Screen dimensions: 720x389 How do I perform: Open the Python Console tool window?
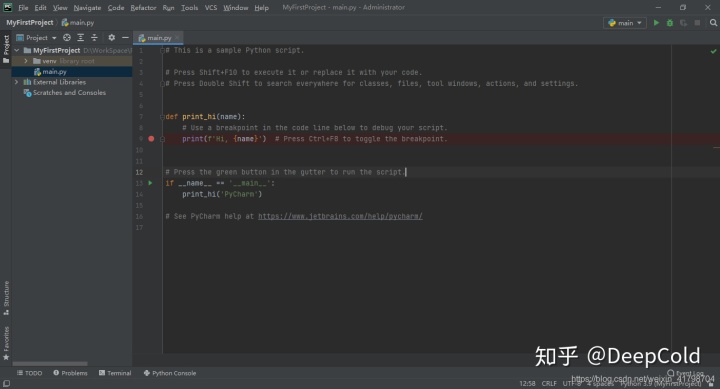(170, 373)
